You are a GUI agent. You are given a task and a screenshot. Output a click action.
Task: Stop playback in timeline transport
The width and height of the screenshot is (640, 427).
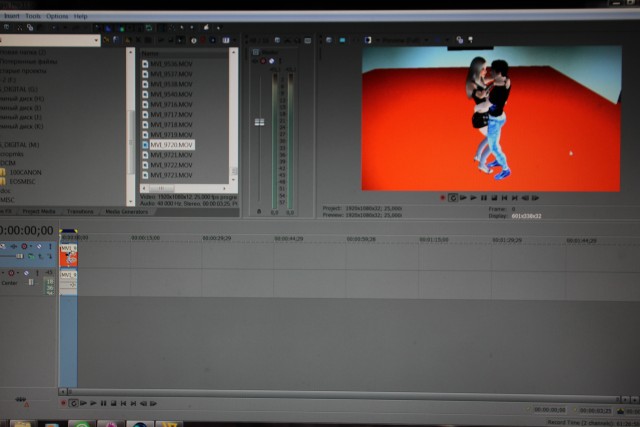click(x=113, y=403)
